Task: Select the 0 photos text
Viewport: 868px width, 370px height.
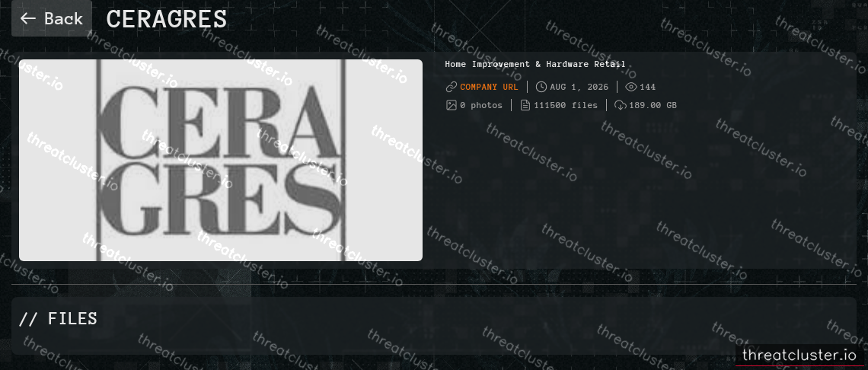Action: tap(481, 105)
